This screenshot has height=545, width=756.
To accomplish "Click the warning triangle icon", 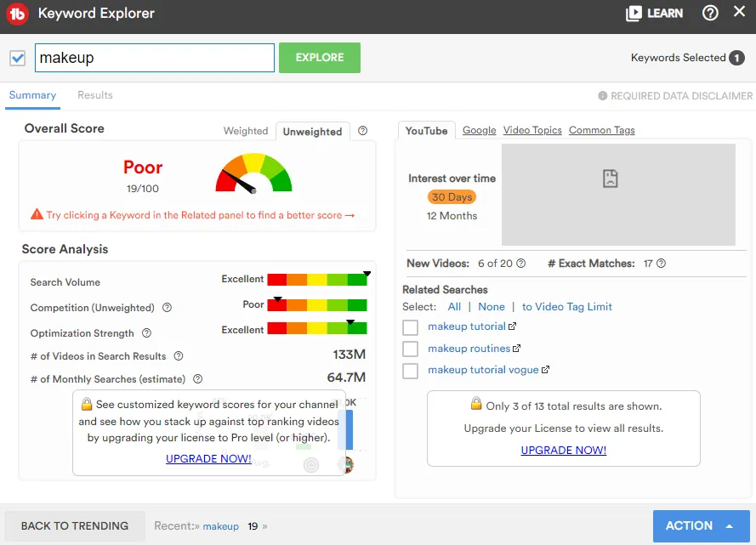I will pos(37,214).
